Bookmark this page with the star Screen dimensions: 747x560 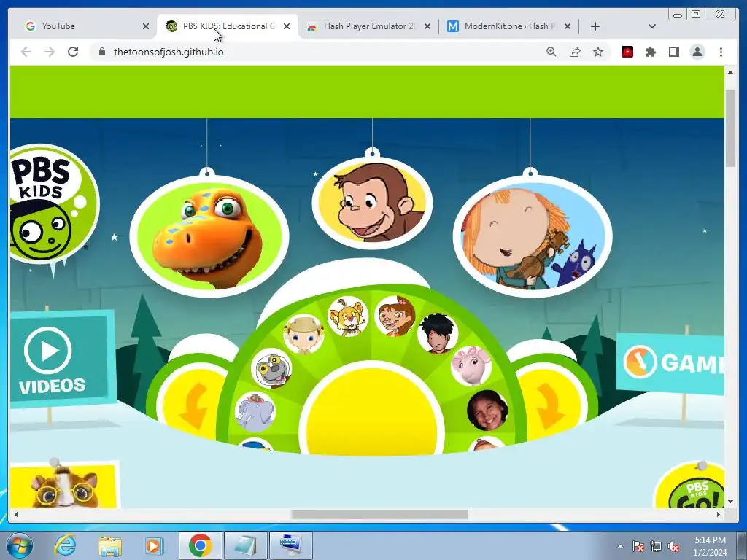[x=598, y=52]
